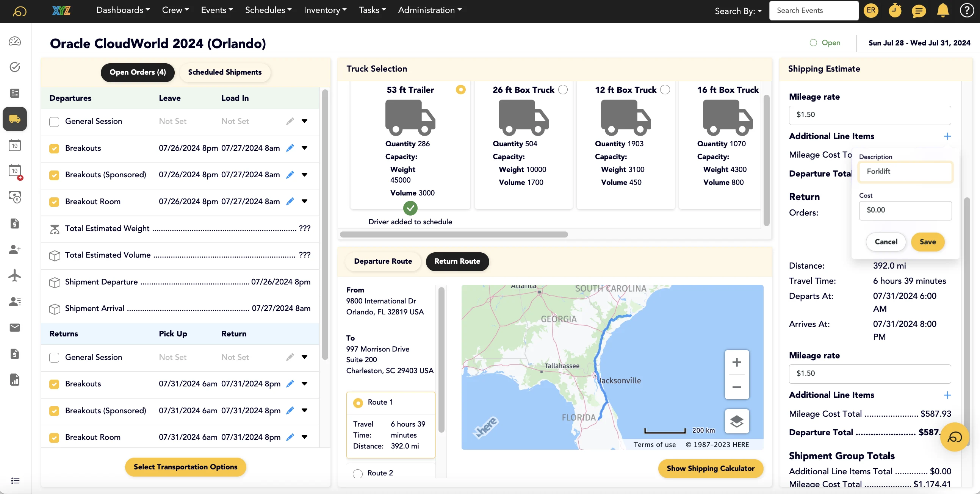Edit Breakouts departure with pencil icon
Screen dimensions: 980x494
(x=290, y=148)
